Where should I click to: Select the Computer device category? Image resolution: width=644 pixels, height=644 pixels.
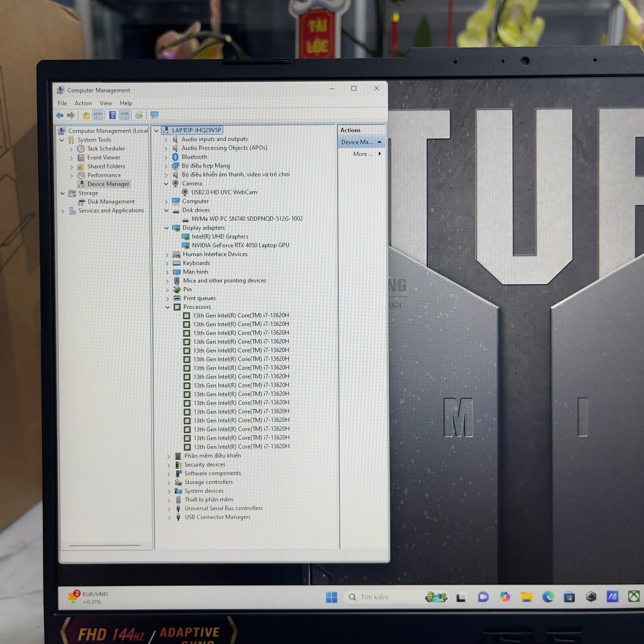coord(195,201)
